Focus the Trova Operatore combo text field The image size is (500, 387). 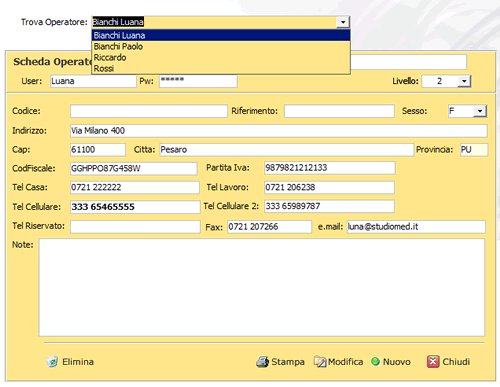pos(214,22)
